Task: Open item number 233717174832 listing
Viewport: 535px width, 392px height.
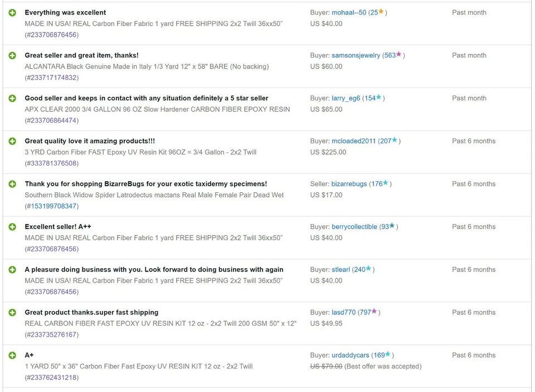Action: click(52, 78)
